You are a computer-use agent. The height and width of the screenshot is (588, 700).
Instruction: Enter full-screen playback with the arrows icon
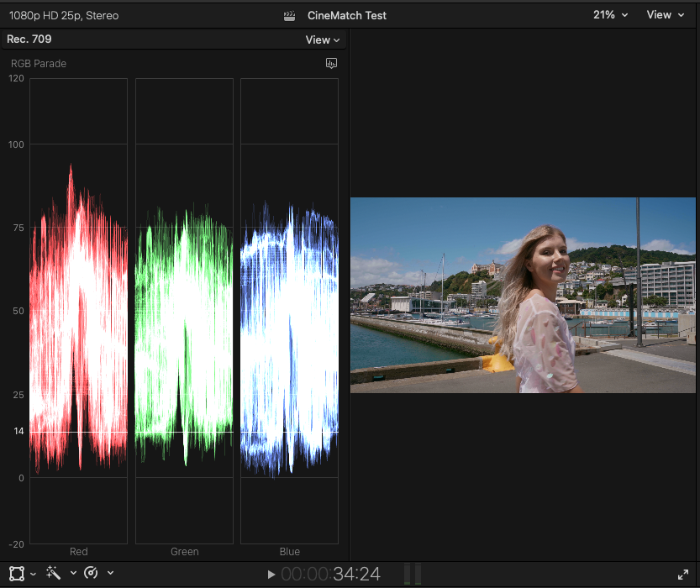coord(683,575)
